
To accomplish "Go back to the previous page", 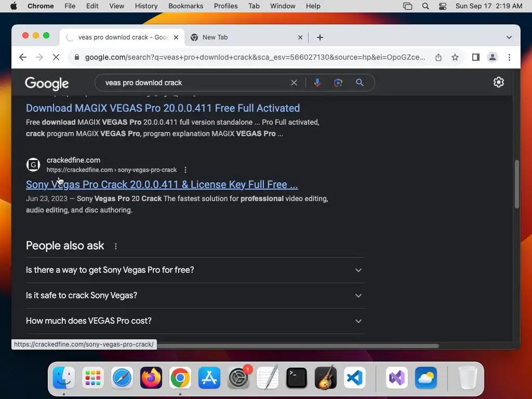I will (23, 57).
